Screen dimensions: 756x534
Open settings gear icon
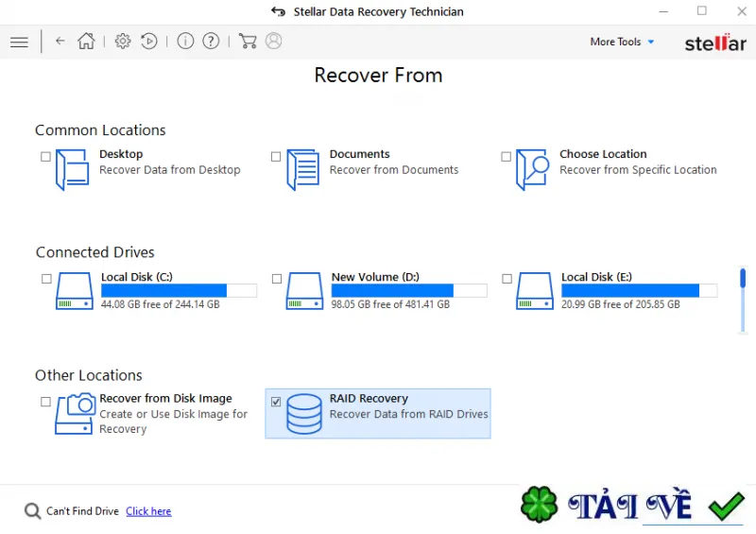click(x=123, y=41)
